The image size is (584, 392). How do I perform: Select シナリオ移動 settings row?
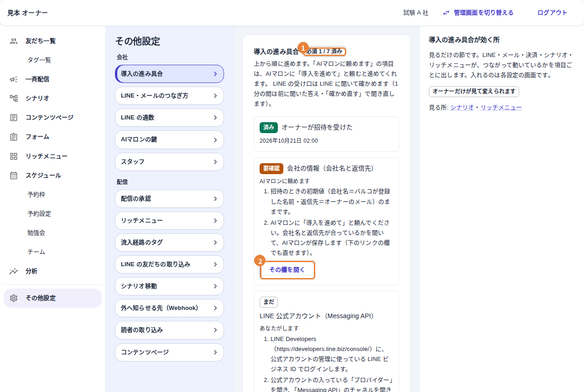click(x=169, y=286)
